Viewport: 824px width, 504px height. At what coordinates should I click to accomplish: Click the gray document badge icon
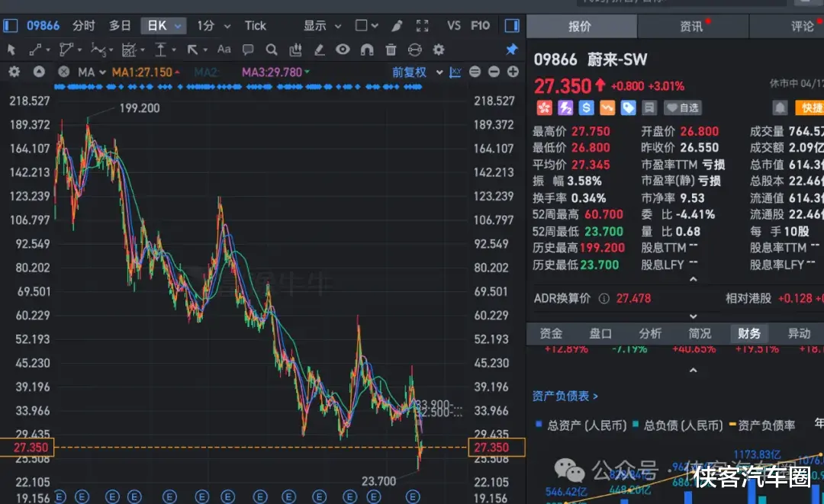[649, 108]
